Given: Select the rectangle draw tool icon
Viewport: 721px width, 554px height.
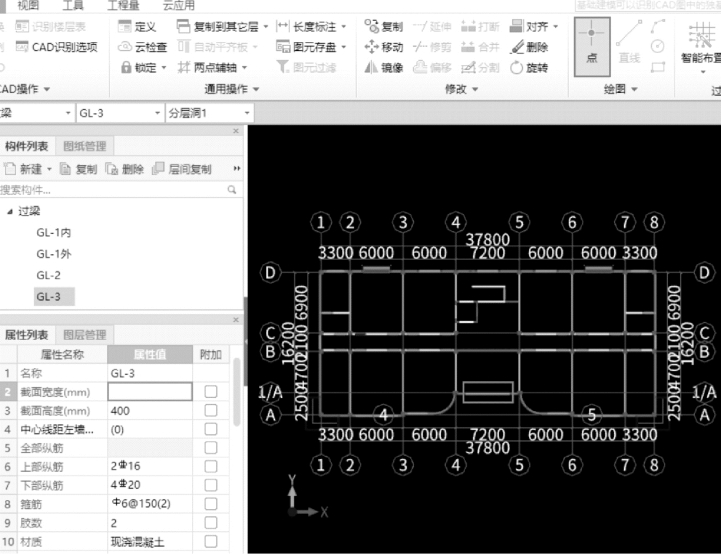Looking at the screenshot, I should [x=658, y=68].
